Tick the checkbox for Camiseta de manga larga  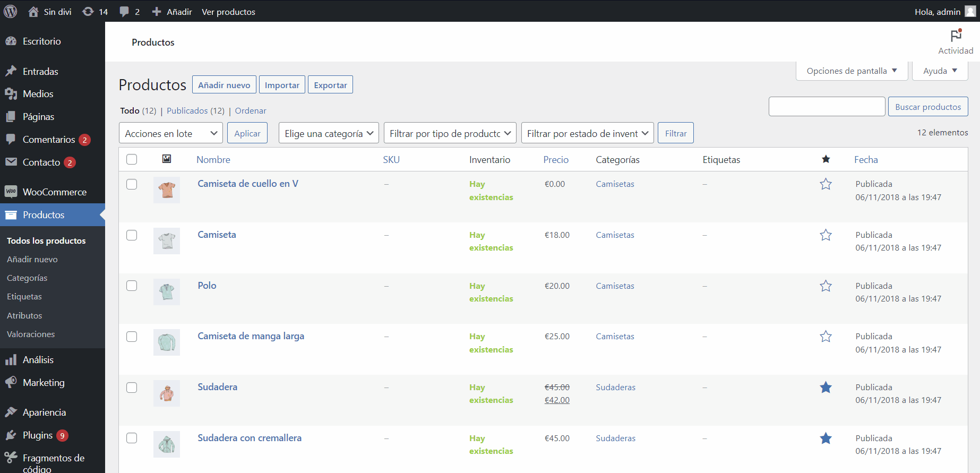coord(132,337)
